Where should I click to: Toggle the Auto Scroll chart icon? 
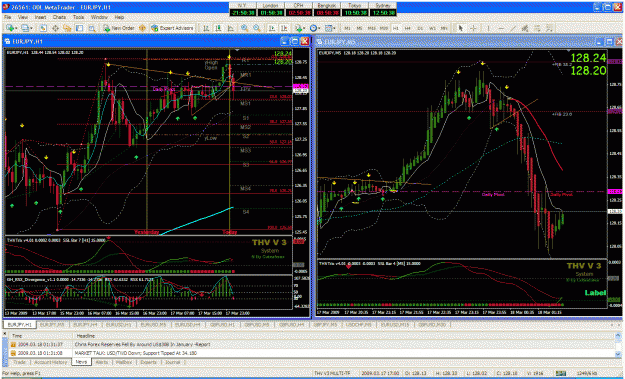[271, 28]
